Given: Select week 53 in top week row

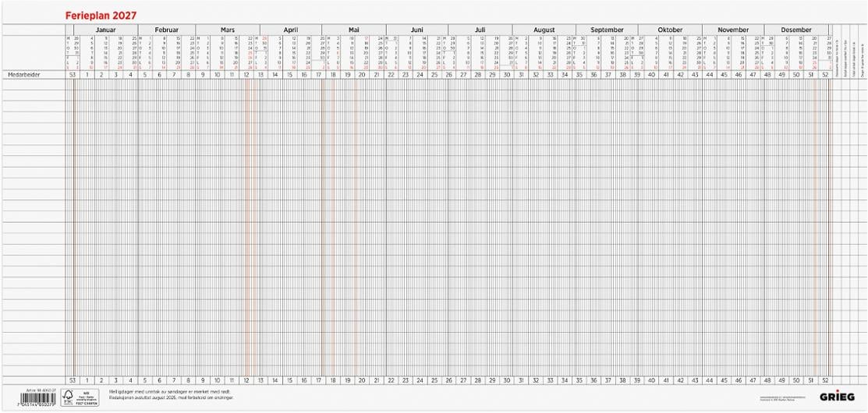Looking at the screenshot, I should pyautogui.click(x=70, y=73).
